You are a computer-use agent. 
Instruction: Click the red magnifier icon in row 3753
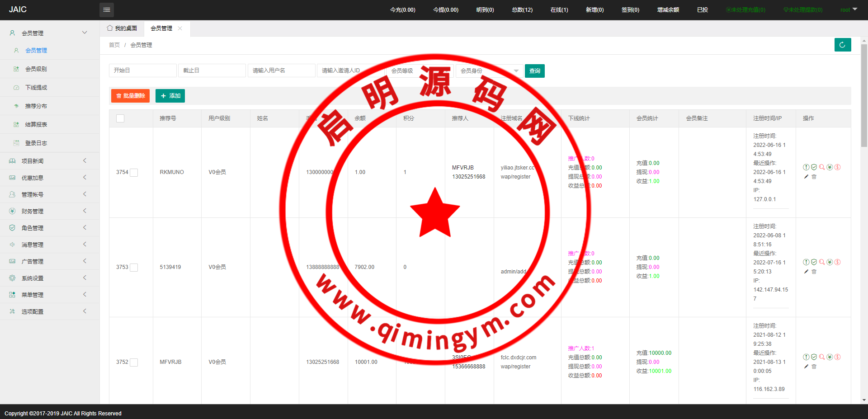click(822, 262)
